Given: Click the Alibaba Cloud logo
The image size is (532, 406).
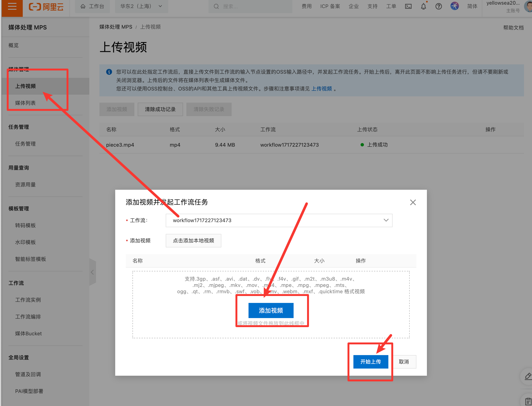Looking at the screenshot, I should (x=46, y=7).
